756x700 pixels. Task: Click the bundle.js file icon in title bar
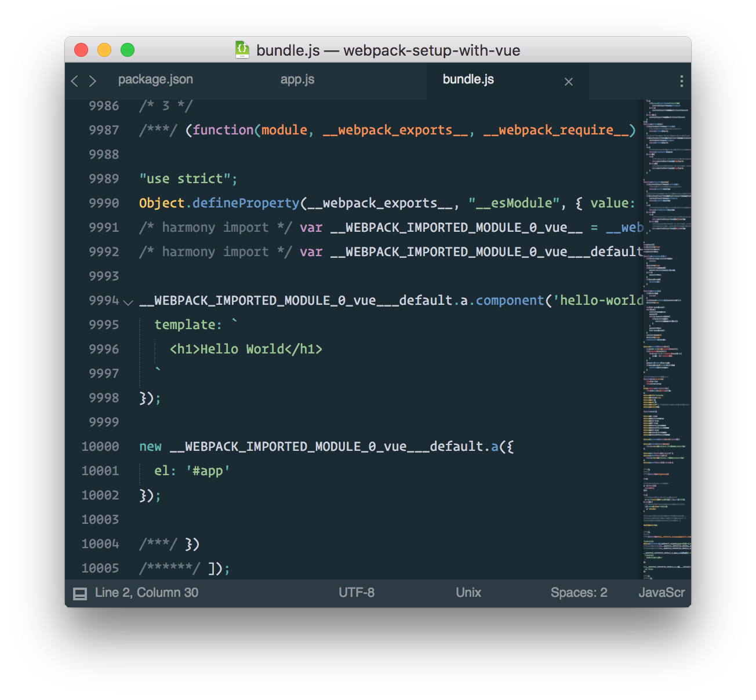coord(242,50)
